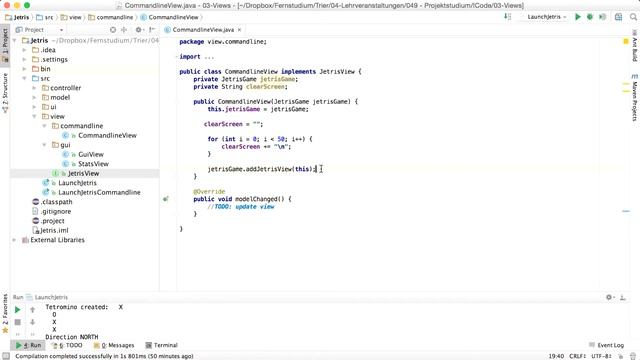Image resolution: width=640 pixels, height=360 pixels.
Task: Open the Maven Projects side panel
Action: coord(635,98)
